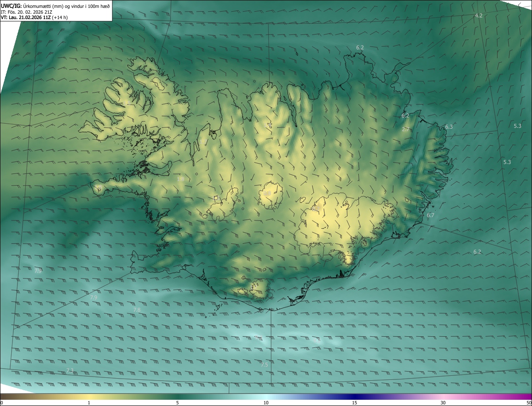Click the 7.8 value label on the map
The height and width of the screenshot is (406, 532).
137,310
